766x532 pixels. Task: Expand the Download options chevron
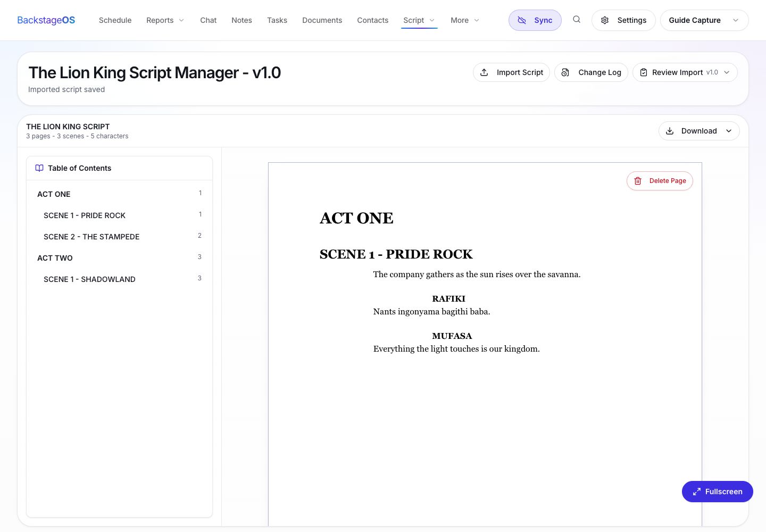point(729,131)
